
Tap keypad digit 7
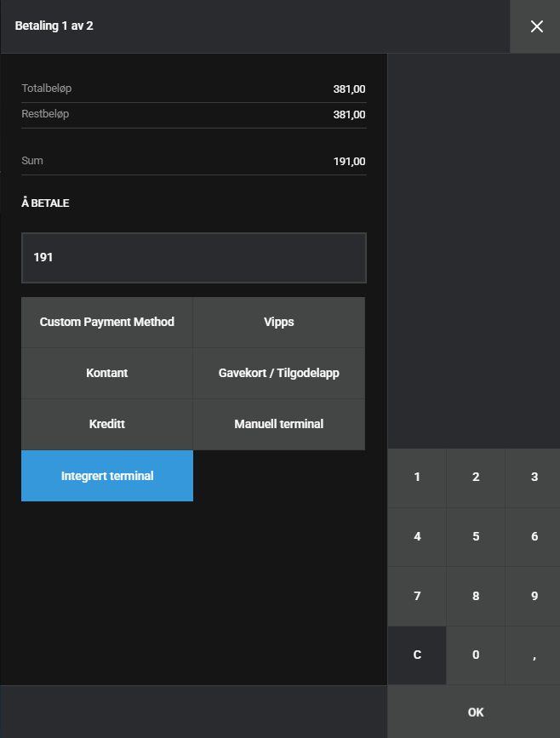[x=417, y=597]
